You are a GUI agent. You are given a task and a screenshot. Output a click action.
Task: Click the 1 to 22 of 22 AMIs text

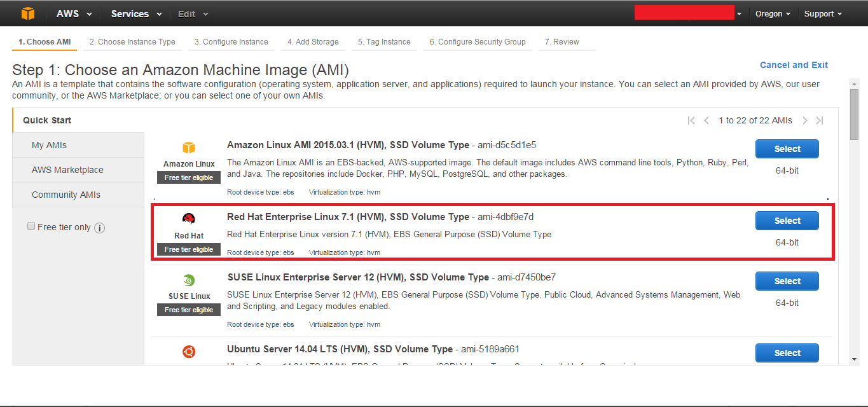(755, 120)
